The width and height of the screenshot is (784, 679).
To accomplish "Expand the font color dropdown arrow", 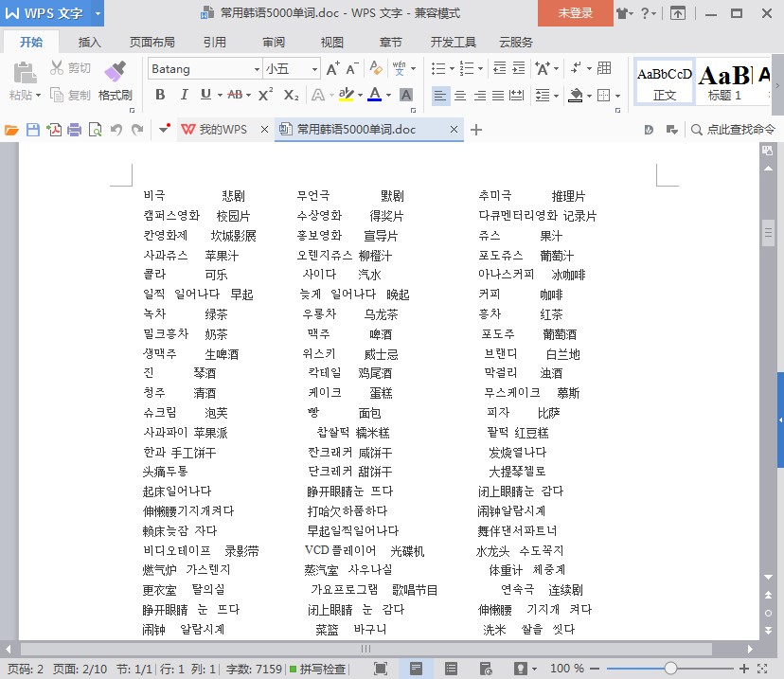I will click(388, 95).
